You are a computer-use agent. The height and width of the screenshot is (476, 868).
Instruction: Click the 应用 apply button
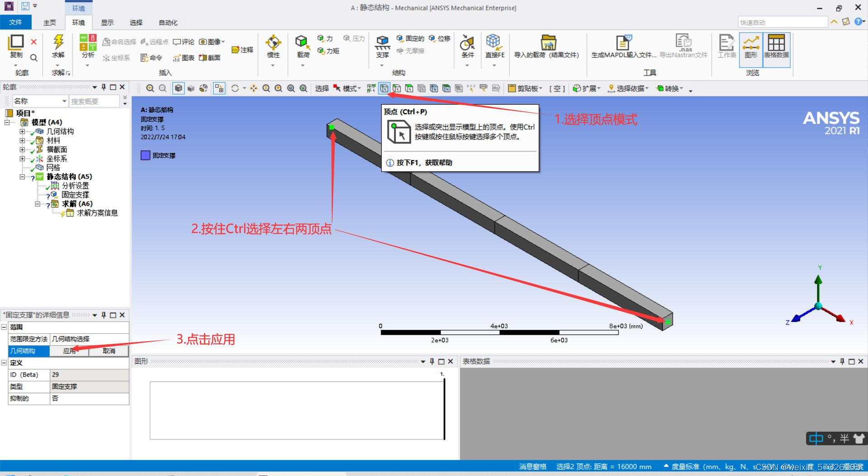pos(69,351)
